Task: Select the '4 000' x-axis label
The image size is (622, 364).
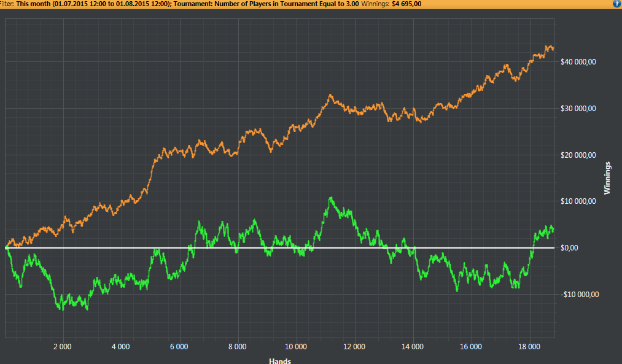Action: 120,347
